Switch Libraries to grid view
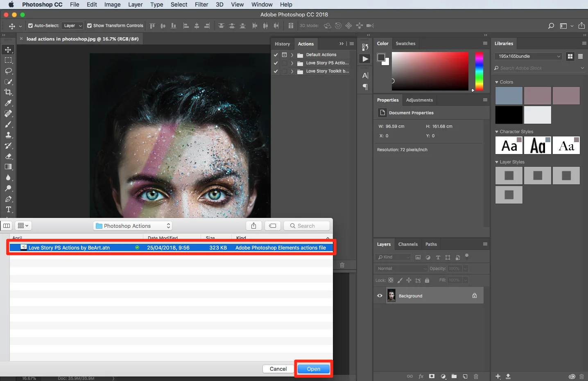 570,56
